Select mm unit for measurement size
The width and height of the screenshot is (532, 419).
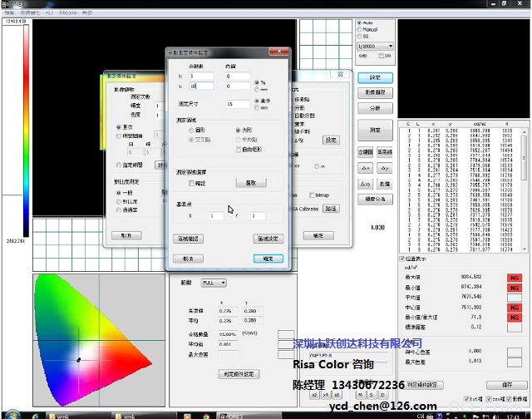(x=257, y=107)
